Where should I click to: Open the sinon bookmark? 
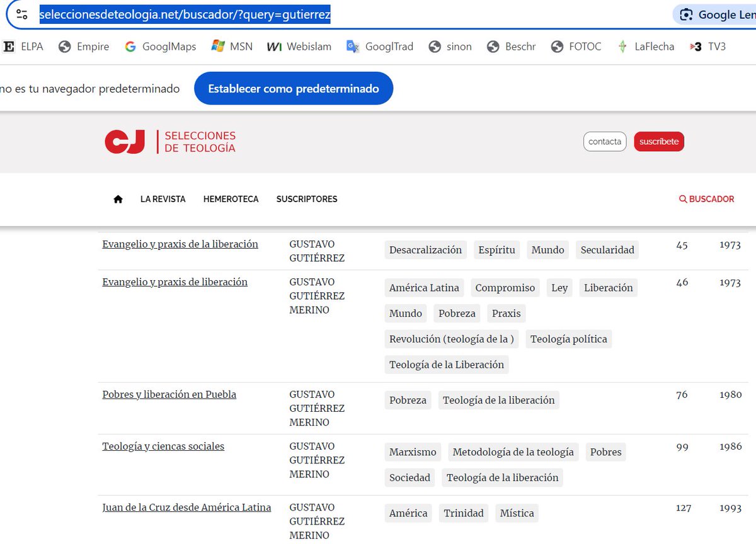tap(450, 47)
